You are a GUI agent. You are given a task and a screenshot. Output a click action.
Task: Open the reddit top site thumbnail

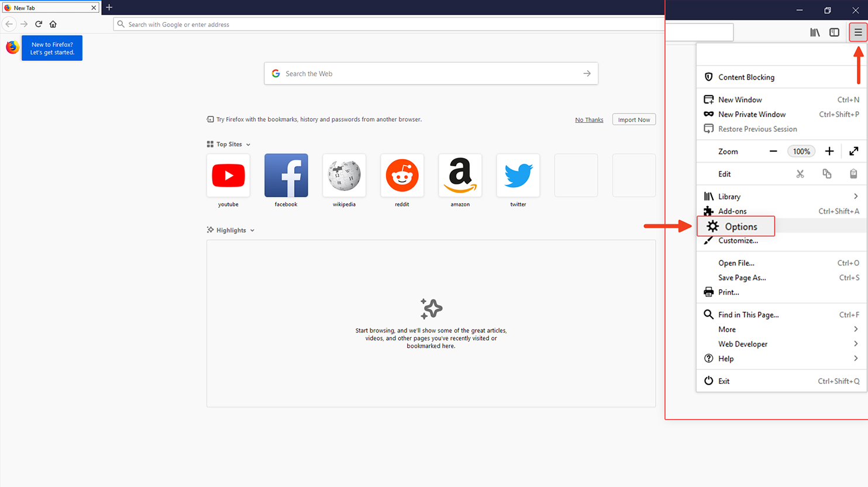402,174
